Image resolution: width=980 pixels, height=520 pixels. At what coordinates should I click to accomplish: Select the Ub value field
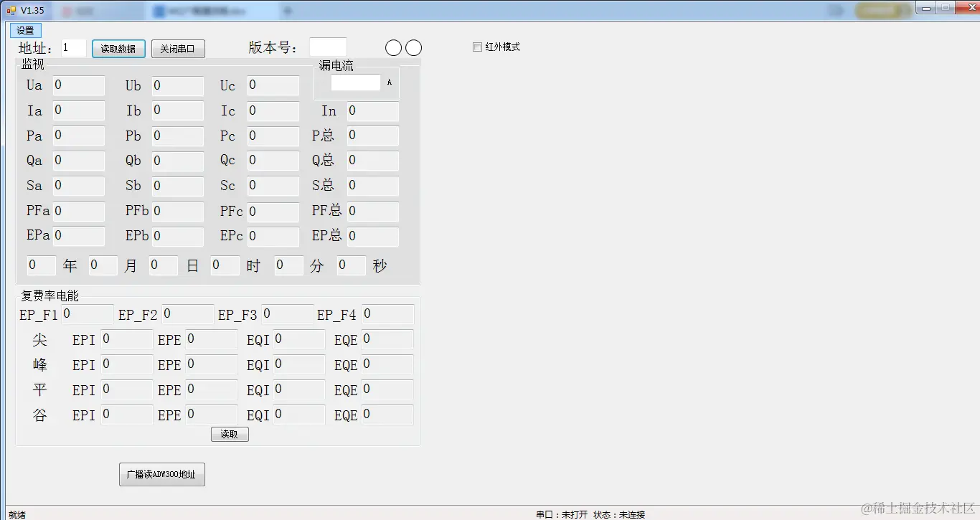click(x=178, y=86)
